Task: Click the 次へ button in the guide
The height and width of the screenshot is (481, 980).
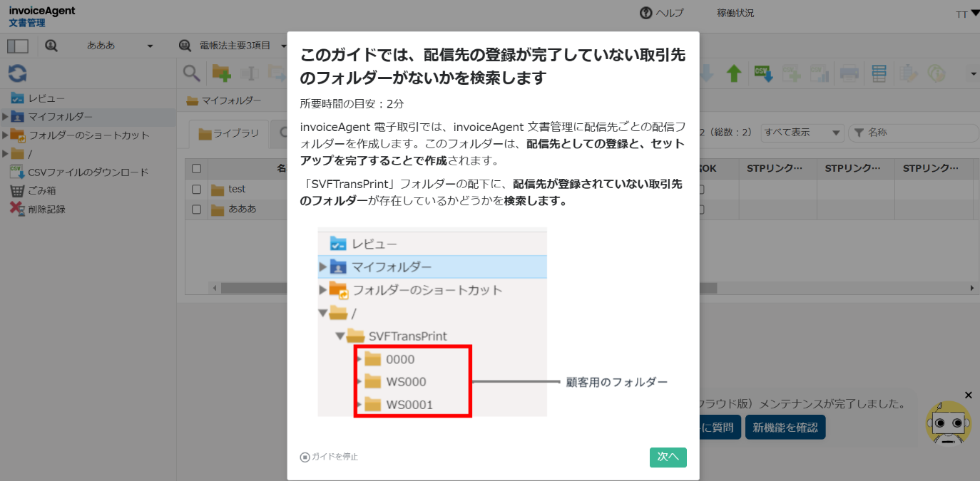Action: (668, 457)
